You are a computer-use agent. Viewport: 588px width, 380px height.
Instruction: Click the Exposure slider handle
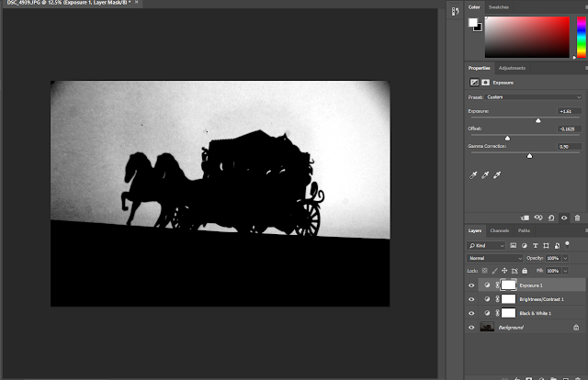pyautogui.click(x=538, y=120)
